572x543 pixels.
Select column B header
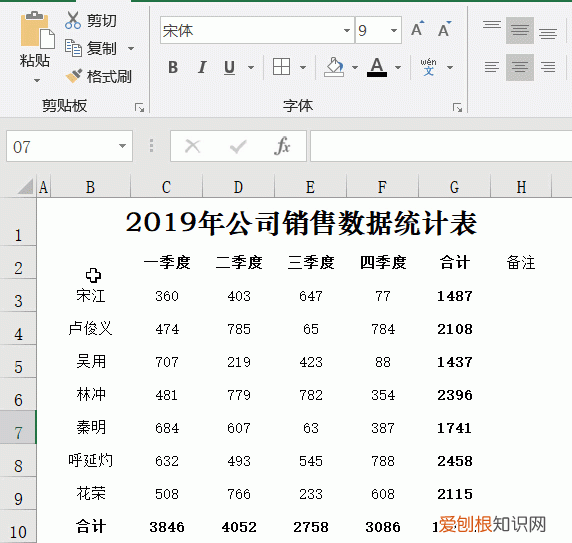[90, 187]
